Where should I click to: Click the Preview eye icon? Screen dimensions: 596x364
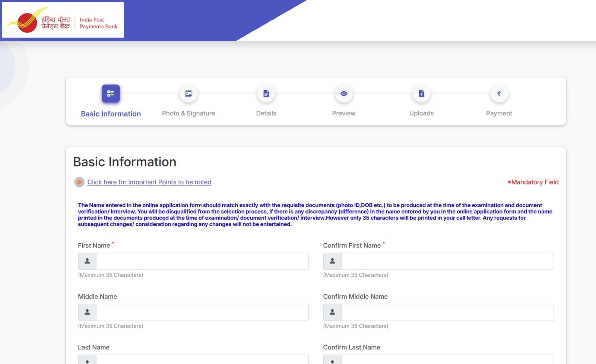344,94
